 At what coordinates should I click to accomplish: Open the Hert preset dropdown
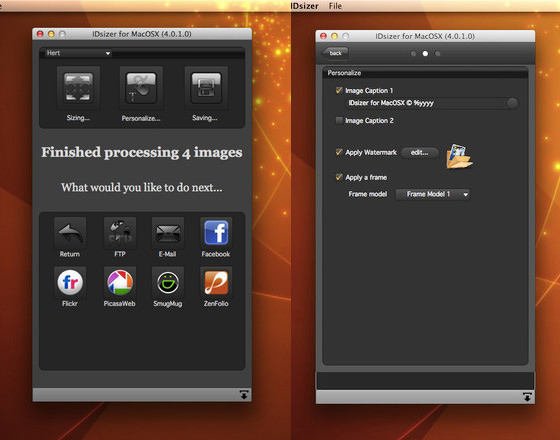coord(78,53)
